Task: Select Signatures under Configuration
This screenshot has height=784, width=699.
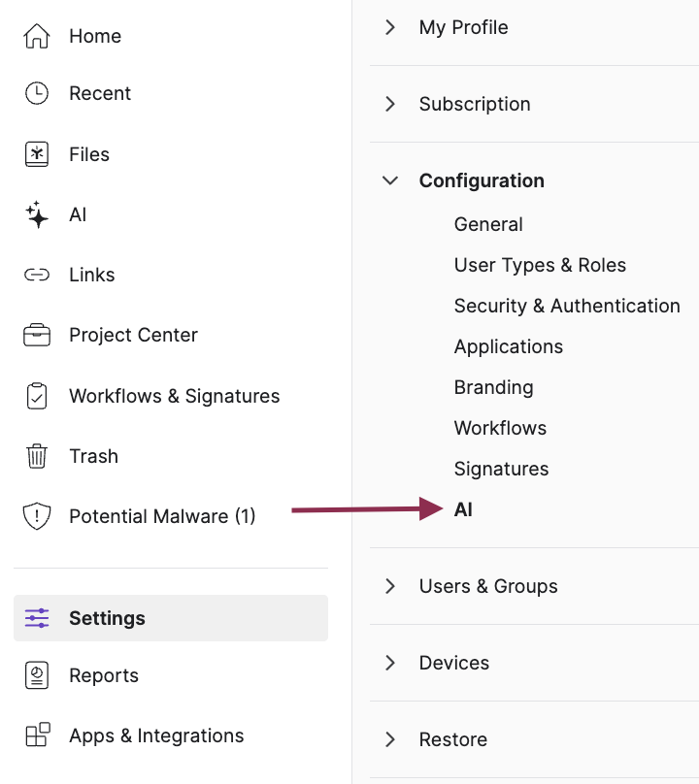Action: 501,469
